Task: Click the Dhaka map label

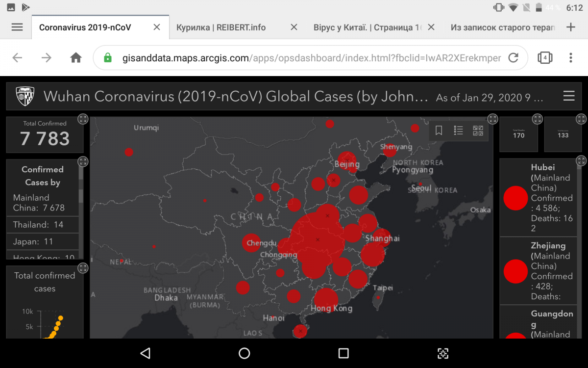Action: [166, 297]
